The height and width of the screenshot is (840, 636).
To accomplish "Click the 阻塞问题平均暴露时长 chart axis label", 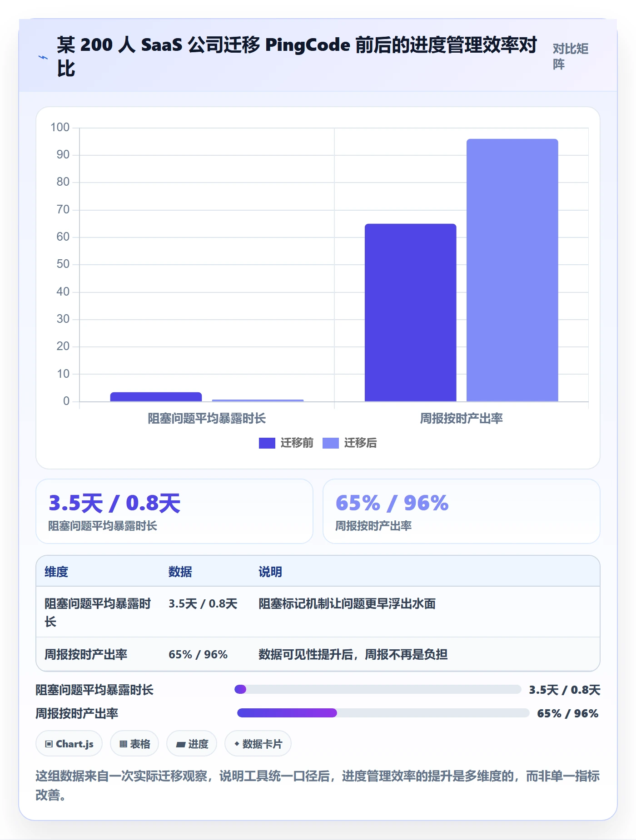I will click(207, 418).
